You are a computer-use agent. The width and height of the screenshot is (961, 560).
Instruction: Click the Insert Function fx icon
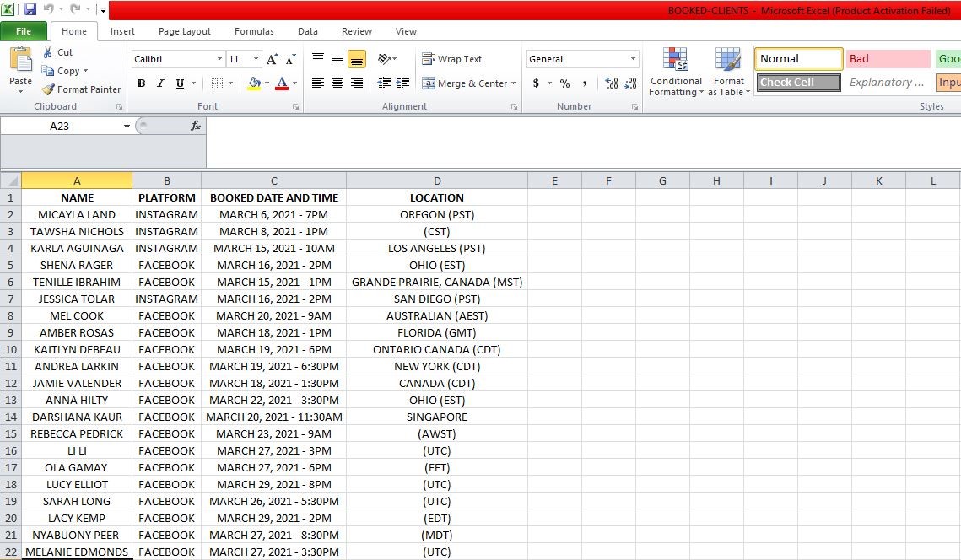(196, 126)
